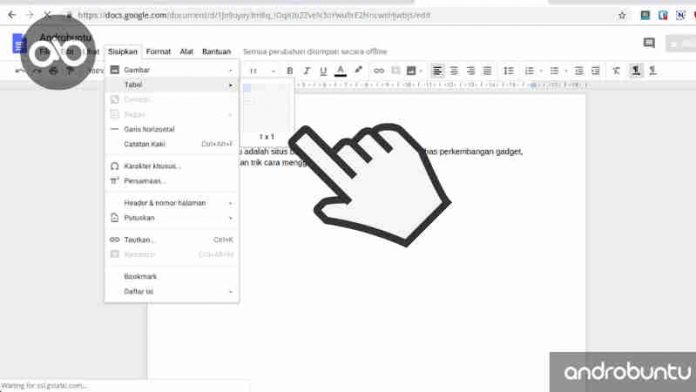This screenshot has width=696, height=392.
Task: Expand the font size arrow
Action: 273,71
